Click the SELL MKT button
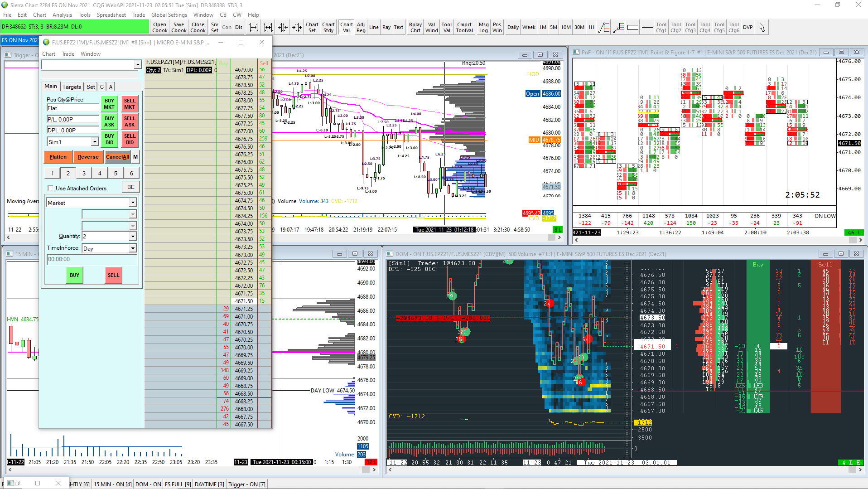Image resolution: width=868 pixels, height=489 pixels. click(x=130, y=104)
